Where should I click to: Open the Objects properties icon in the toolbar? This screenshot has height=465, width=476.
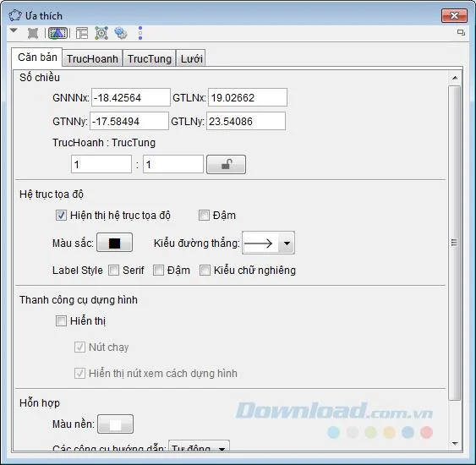coord(33,33)
